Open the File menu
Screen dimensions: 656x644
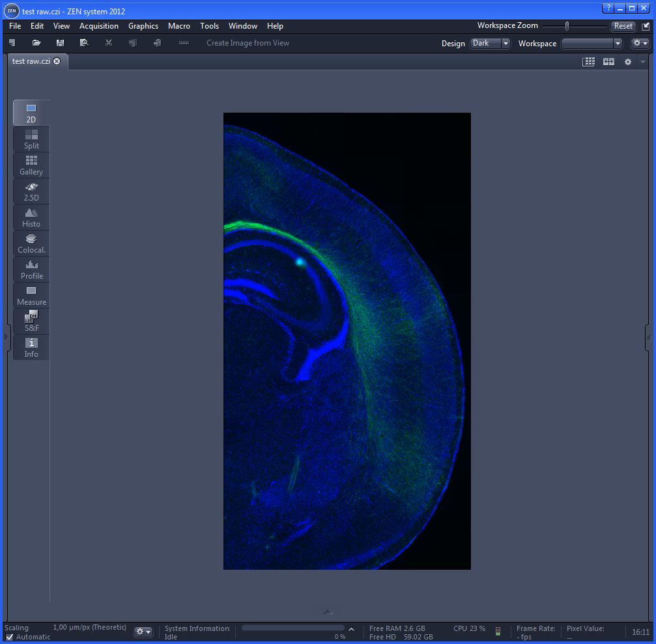click(15, 26)
